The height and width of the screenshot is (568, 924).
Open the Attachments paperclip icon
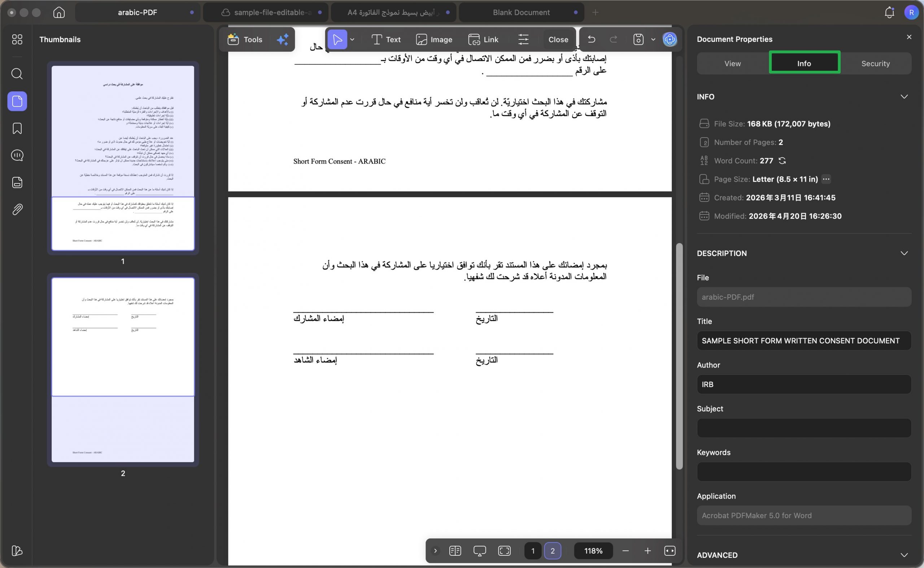click(x=17, y=209)
